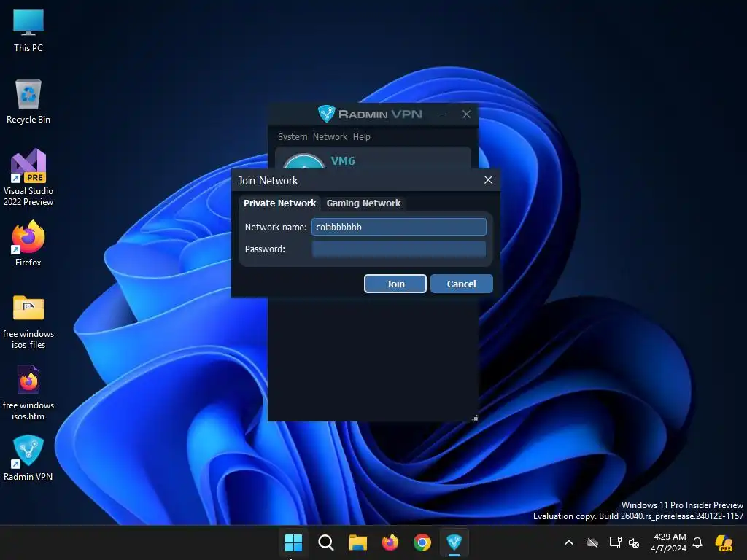Close the Join Network dialog
The width and height of the screenshot is (747, 560).
[488, 180]
